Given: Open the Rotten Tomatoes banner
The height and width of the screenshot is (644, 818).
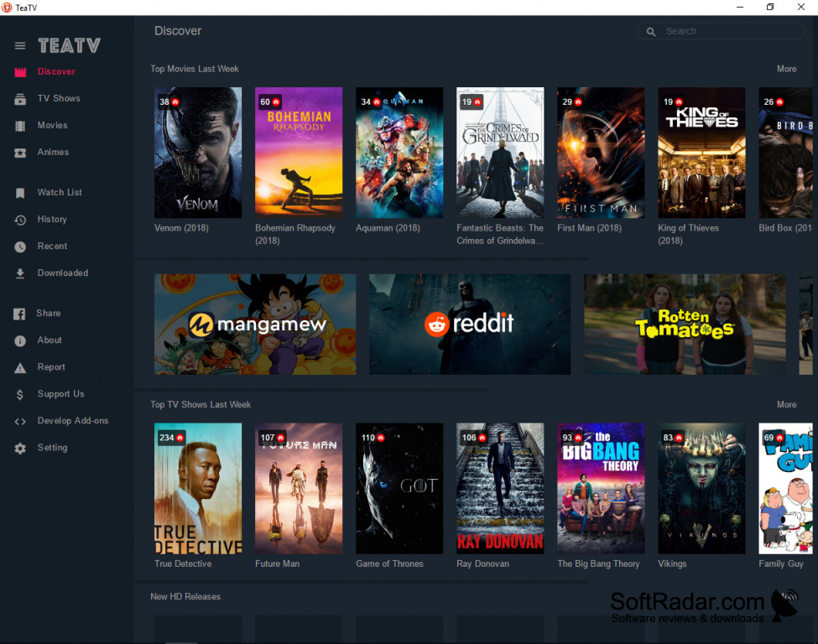Looking at the screenshot, I should click(685, 325).
